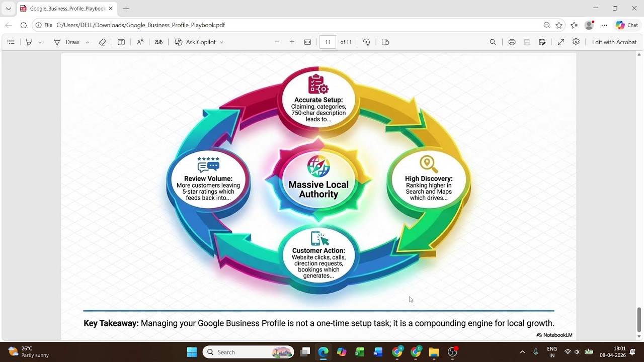Click the 'of 11' page count text

[346, 42]
